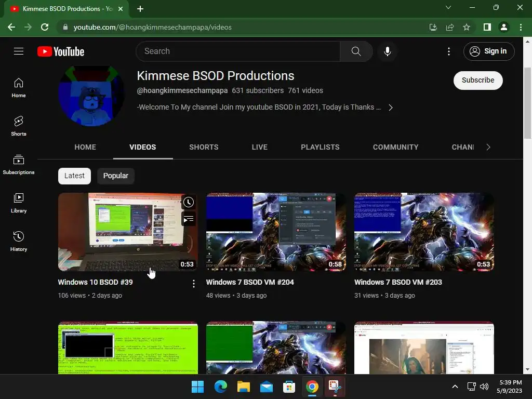This screenshot has width=532, height=399.
Task: Click the page vertical scrollbar thumb
Action: (527, 103)
